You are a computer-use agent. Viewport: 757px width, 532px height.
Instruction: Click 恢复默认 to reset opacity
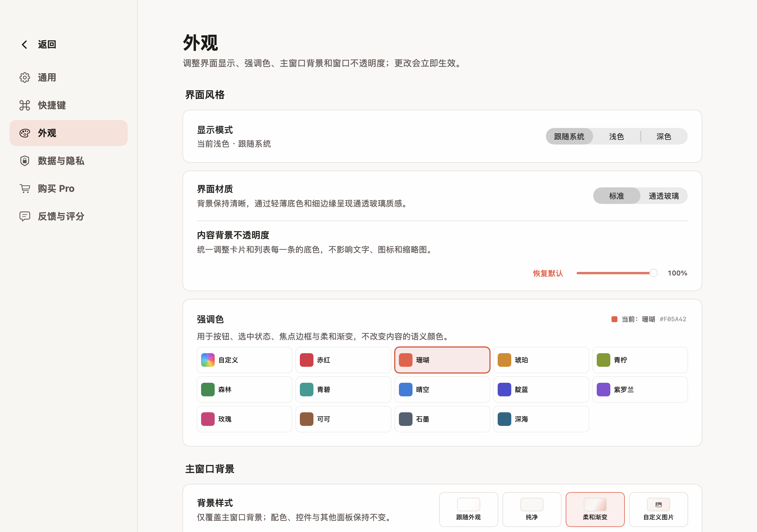(548, 273)
